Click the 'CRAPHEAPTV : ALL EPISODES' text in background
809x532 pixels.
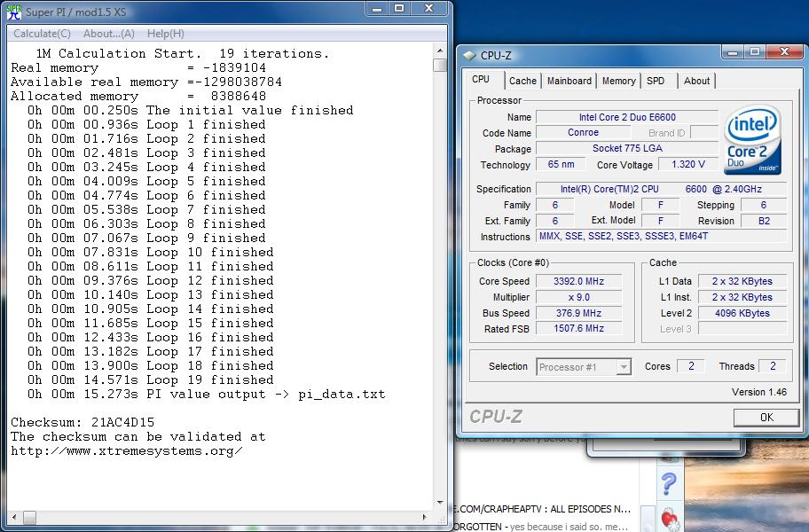pos(542,509)
